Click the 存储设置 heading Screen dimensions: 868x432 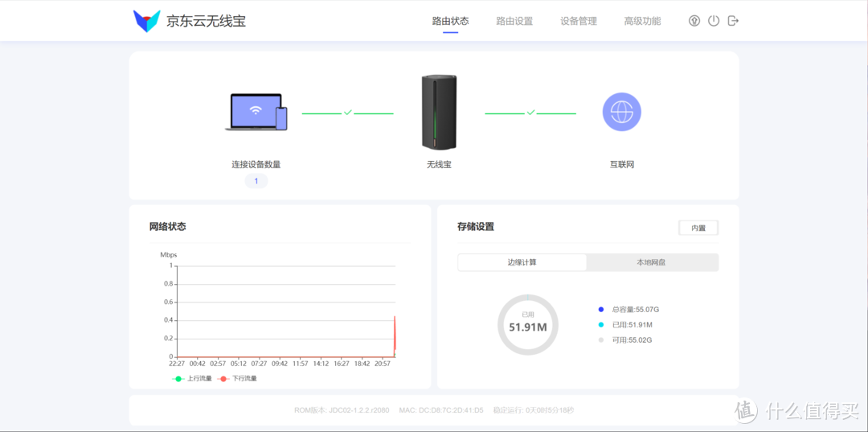coord(476,227)
